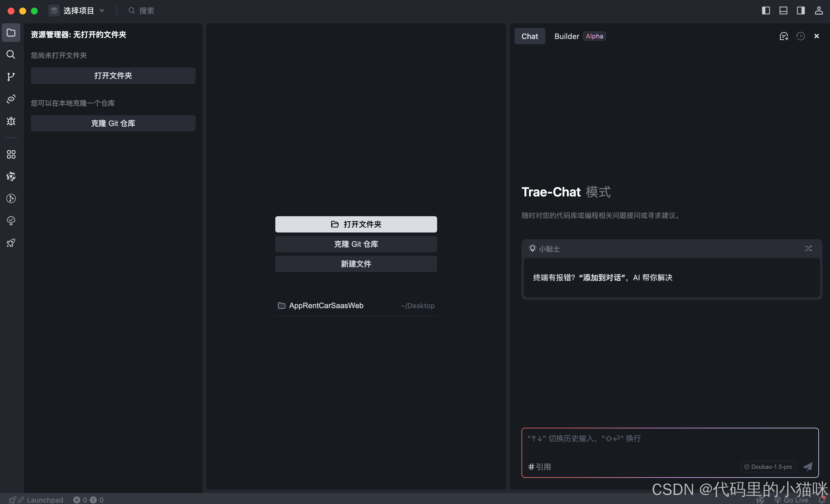Toggle the right sidebar layout icon

[x=801, y=10]
